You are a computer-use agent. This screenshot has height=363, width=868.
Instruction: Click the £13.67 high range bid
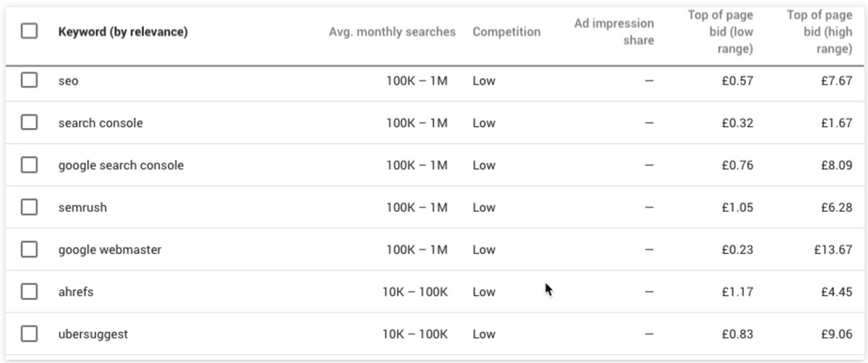[x=833, y=249]
